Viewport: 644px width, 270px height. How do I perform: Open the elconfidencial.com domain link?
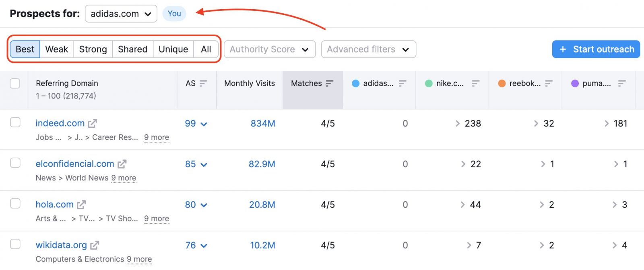75,164
